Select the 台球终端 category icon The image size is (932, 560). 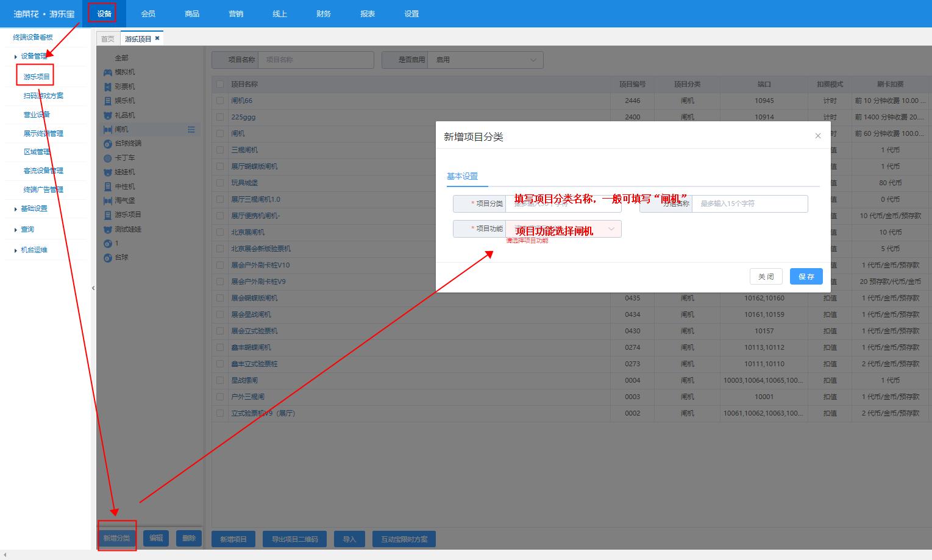point(108,144)
